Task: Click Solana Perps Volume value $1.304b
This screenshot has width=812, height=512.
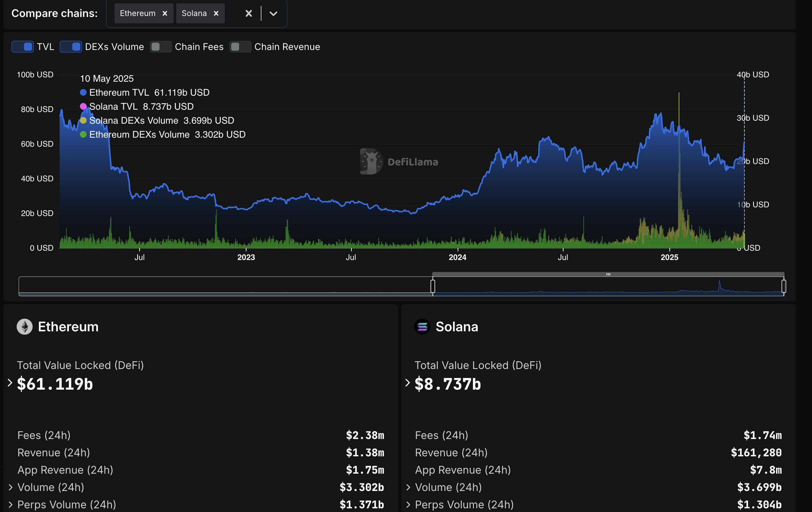Action: pyautogui.click(x=759, y=505)
